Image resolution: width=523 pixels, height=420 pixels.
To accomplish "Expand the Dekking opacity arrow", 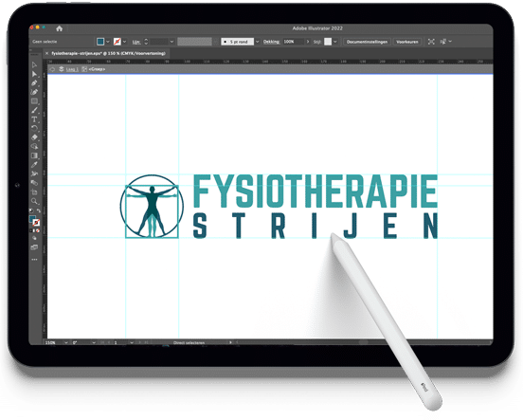I will coord(308,42).
